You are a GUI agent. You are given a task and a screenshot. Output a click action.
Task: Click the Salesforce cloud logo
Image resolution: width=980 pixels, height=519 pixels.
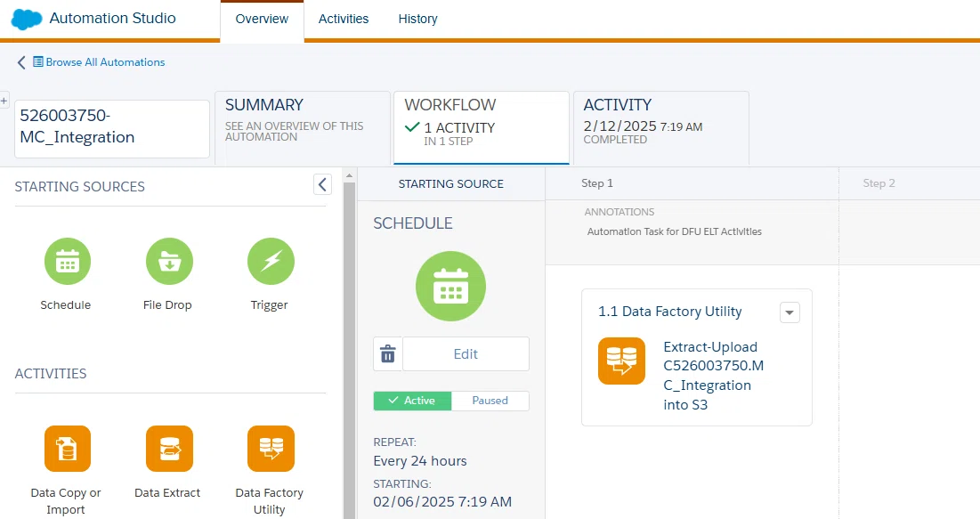[x=27, y=20]
